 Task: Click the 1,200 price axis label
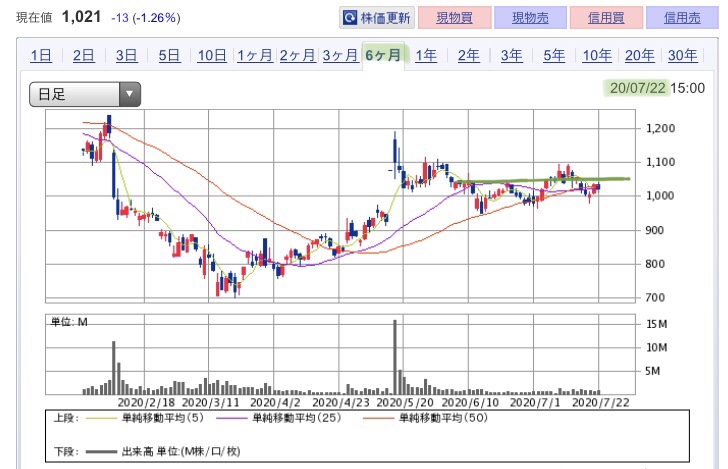660,128
